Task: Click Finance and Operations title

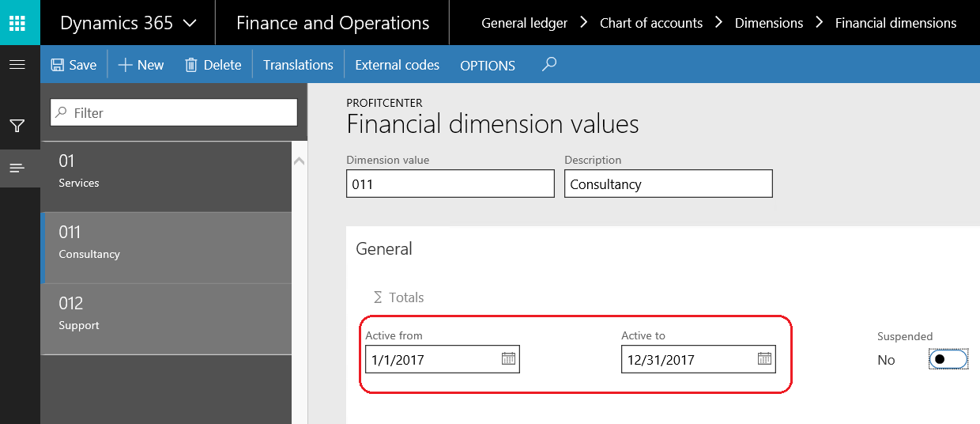Action: (x=333, y=23)
